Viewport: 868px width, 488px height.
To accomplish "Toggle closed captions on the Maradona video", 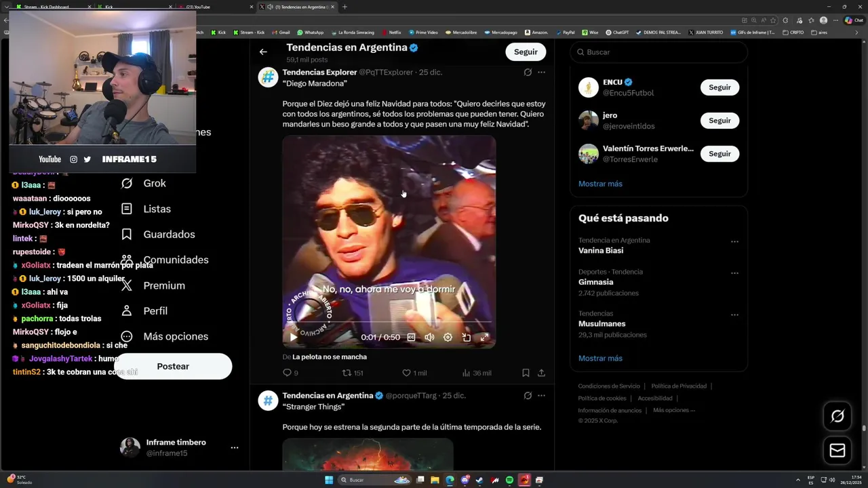I will tap(411, 337).
